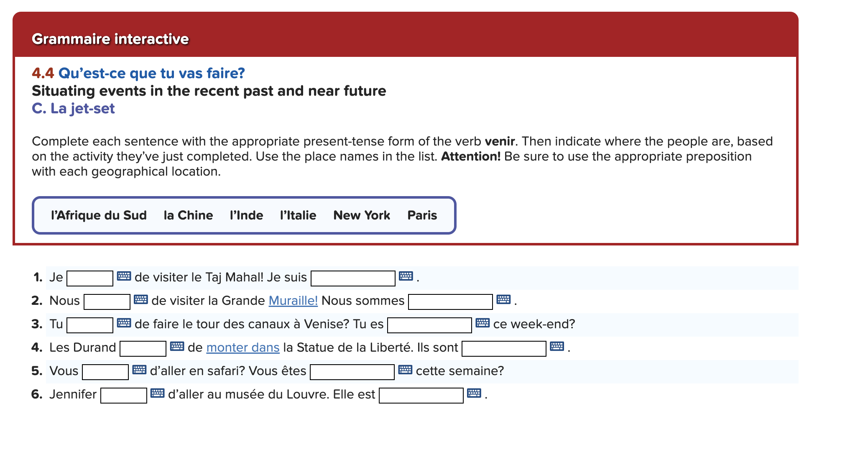Click the verb blank after 'Les Durand'
Screen dimensions: 868x465
coord(143,348)
